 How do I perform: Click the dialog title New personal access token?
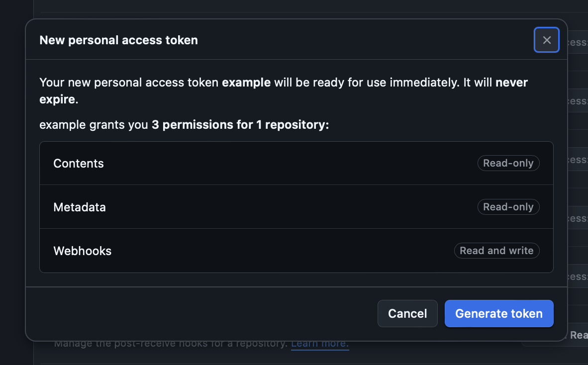(x=118, y=40)
